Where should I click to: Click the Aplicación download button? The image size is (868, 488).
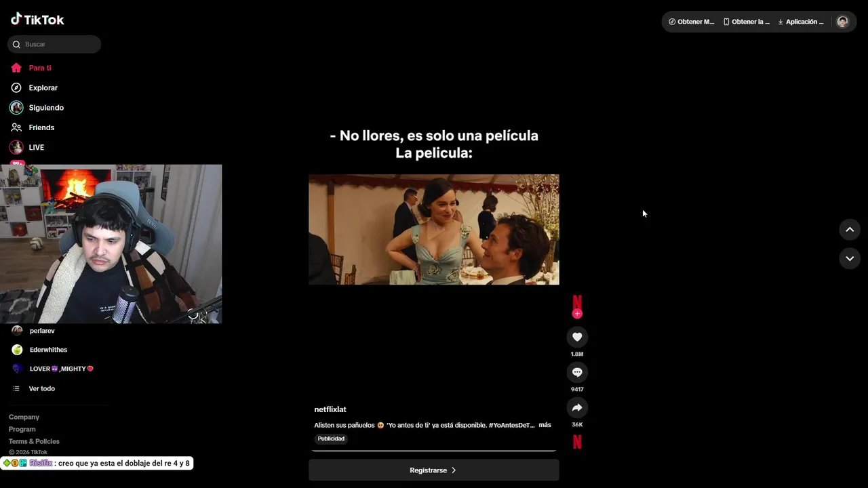pyautogui.click(x=801, y=22)
